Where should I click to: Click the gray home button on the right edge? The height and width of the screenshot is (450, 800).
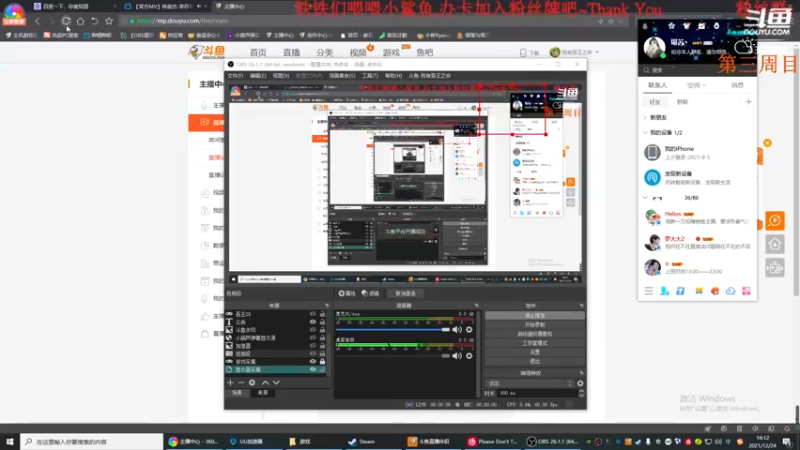point(774,244)
